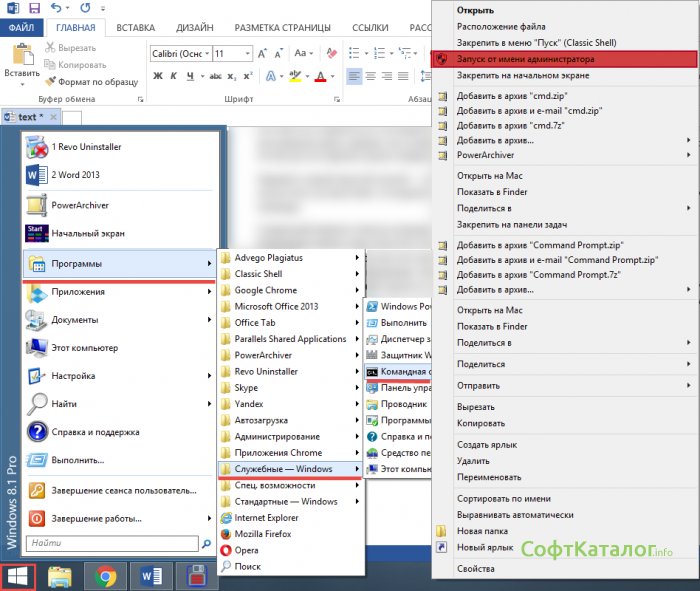Click the Opera icon in programs list

tap(227, 550)
